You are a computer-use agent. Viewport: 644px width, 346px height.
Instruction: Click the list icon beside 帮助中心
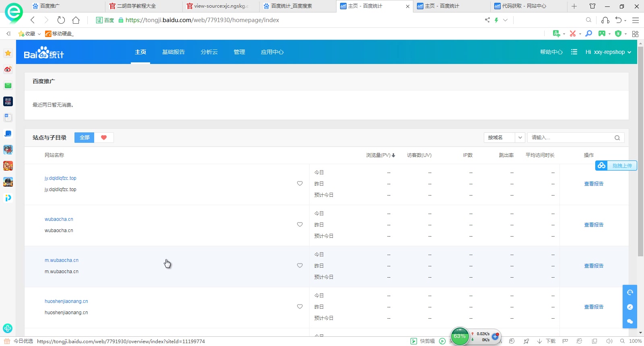click(x=574, y=52)
